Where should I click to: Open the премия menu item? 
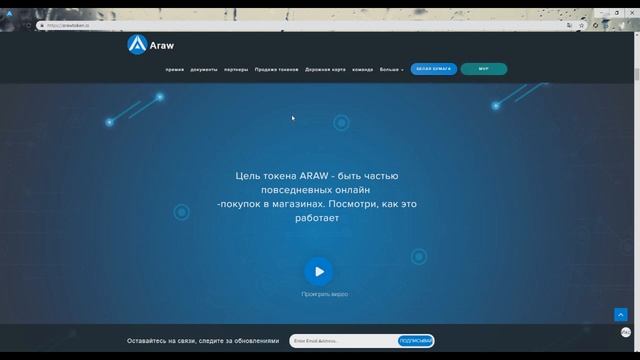(x=175, y=70)
